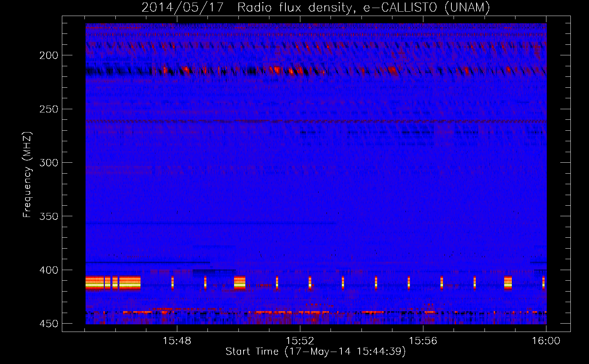This screenshot has height=364, width=589.
Task: Click the bright burst block near 15:58:40
Action: coord(508,283)
